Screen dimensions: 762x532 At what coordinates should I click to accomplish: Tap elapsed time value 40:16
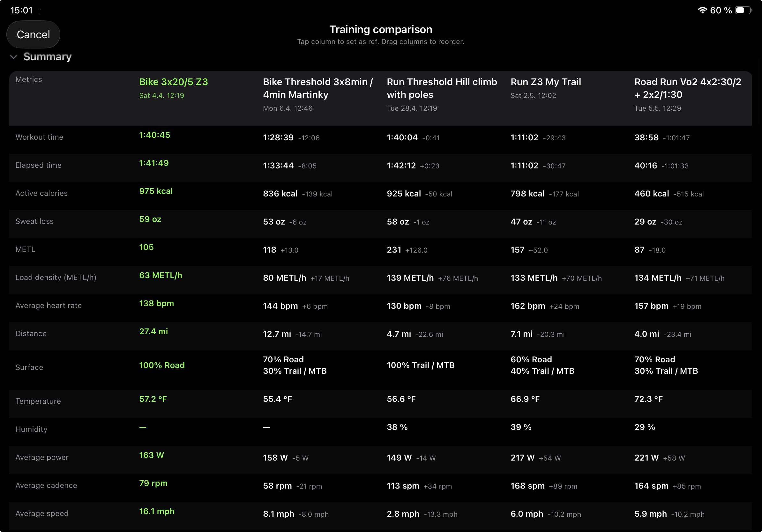(x=646, y=166)
